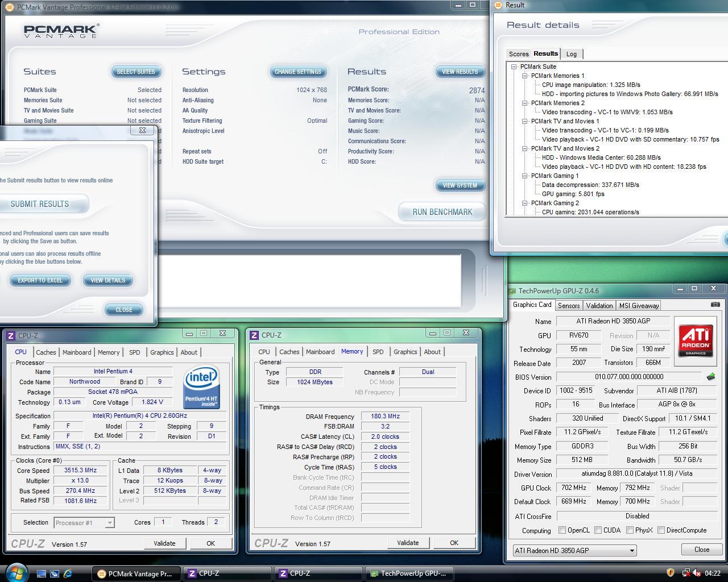This screenshot has width=728, height=582.
Task: Enable CUDA checkbox in GPU-Z
Action: pyautogui.click(x=598, y=530)
